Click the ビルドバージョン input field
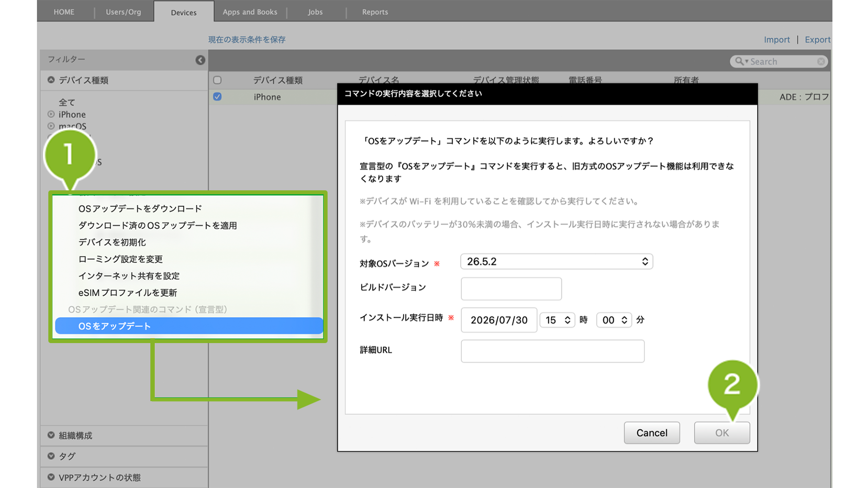The height and width of the screenshot is (488, 868). 511,289
